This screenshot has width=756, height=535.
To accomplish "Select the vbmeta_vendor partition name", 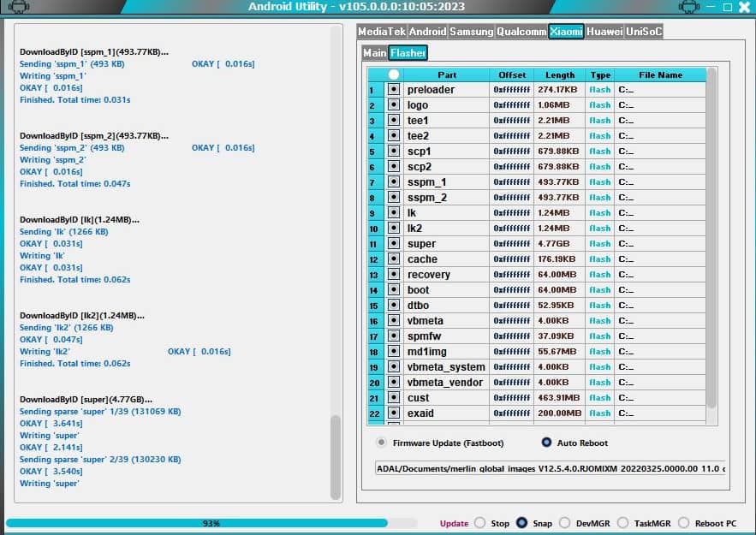I will point(445,383).
